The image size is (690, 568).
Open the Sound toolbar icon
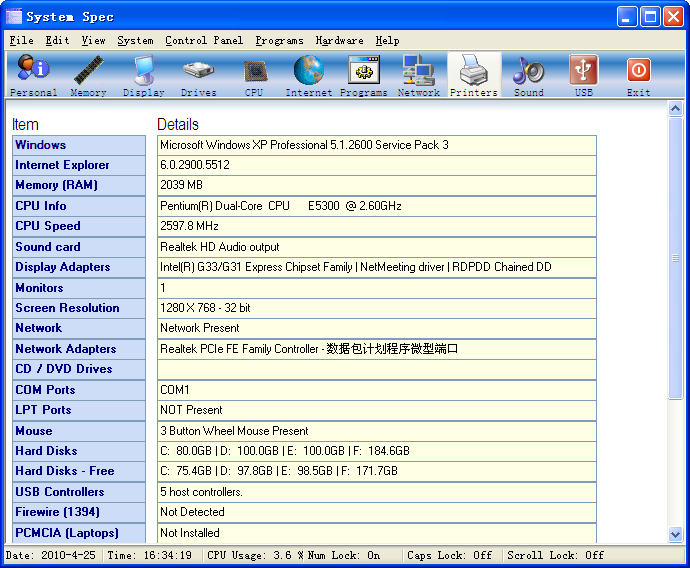pyautogui.click(x=528, y=75)
